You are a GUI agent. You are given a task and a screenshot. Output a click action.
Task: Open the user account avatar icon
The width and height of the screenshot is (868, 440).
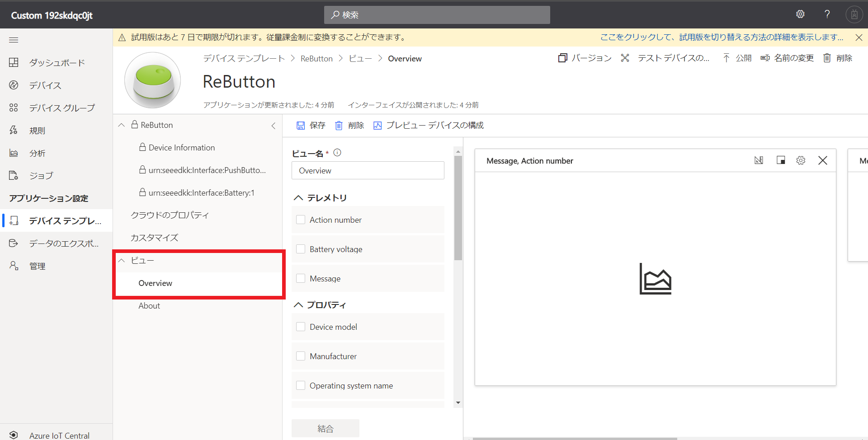click(x=854, y=14)
